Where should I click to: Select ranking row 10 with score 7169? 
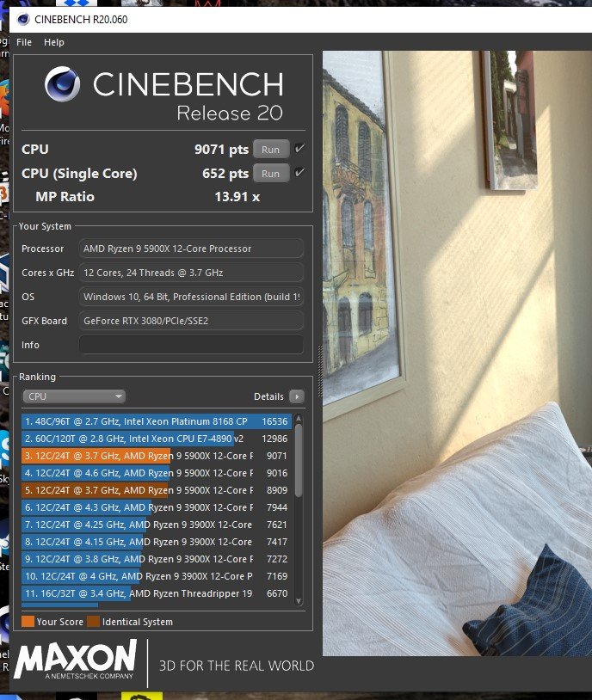pyautogui.click(x=157, y=576)
